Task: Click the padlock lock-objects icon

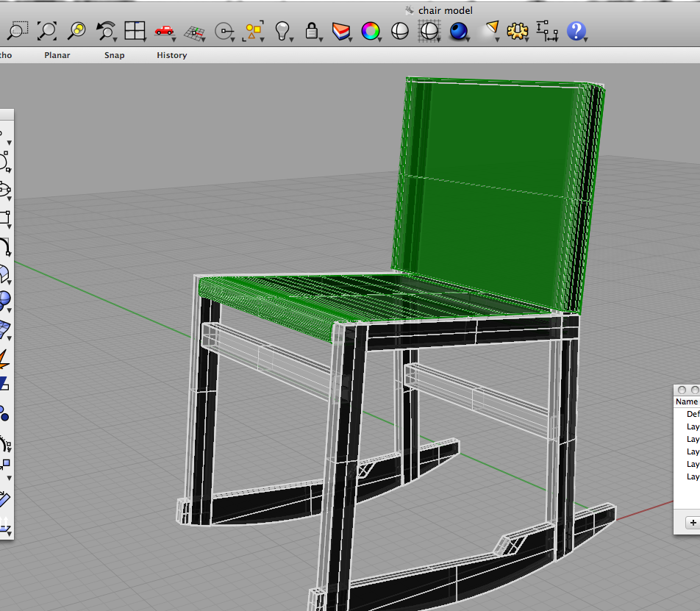Action: tap(312, 31)
